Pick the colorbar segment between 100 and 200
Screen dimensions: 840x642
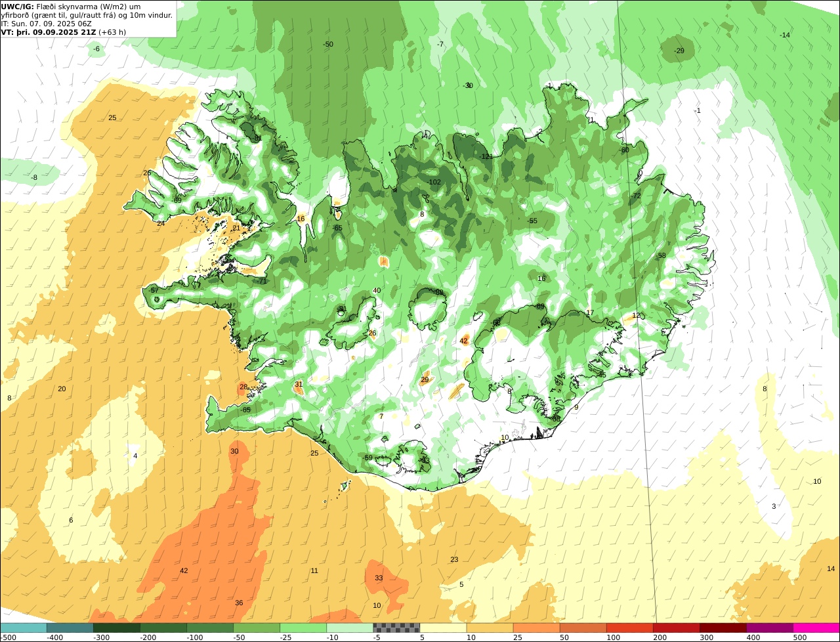(x=629, y=628)
